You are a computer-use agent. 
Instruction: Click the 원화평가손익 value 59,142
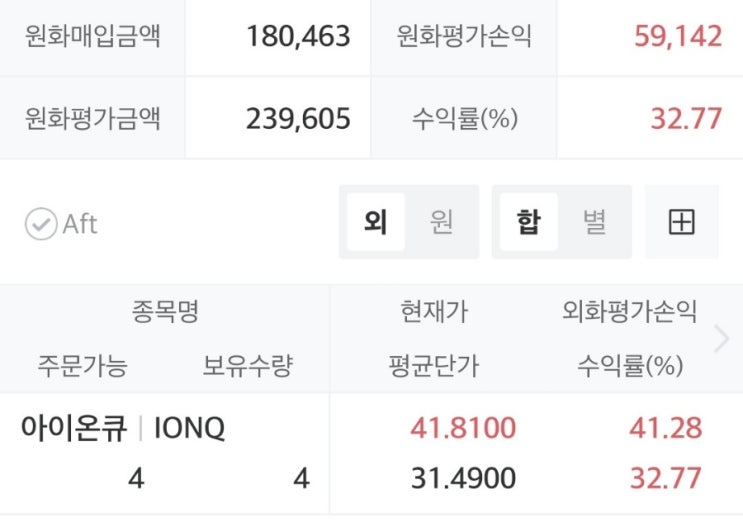tap(677, 38)
